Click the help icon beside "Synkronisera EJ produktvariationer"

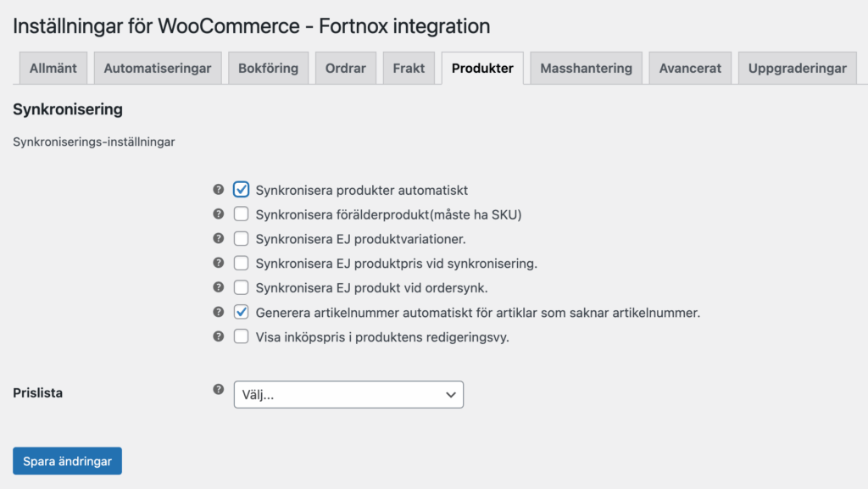point(219,239)
